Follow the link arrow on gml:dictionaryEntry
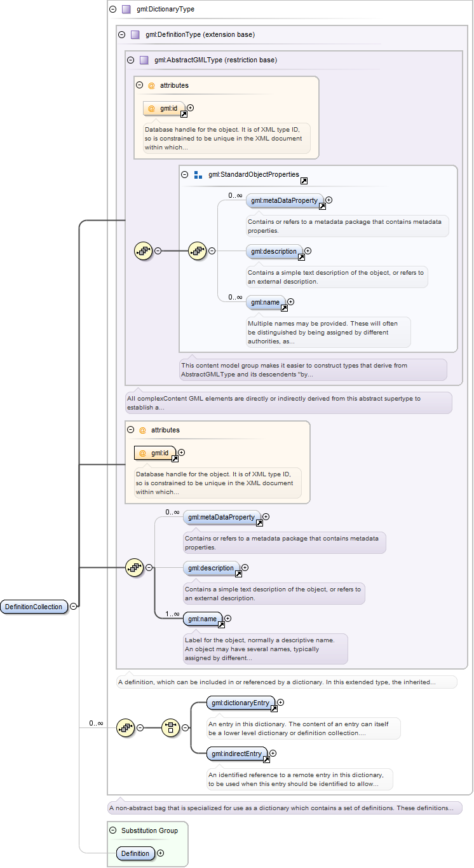 tap(274, 708)
